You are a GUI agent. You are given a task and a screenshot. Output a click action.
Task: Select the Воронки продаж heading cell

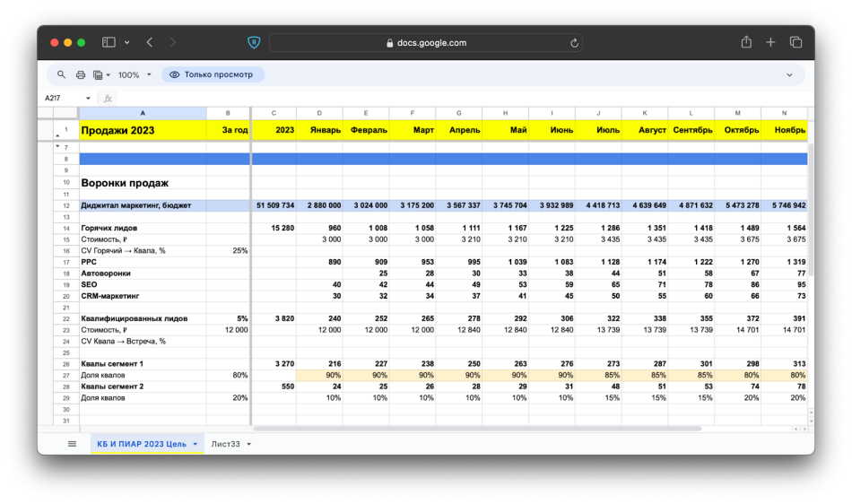pos(143,182)
